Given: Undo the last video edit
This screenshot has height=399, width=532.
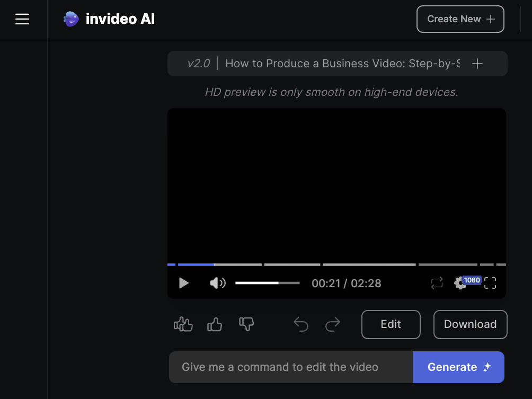Looking at the screenshot, I should [300, 324].
